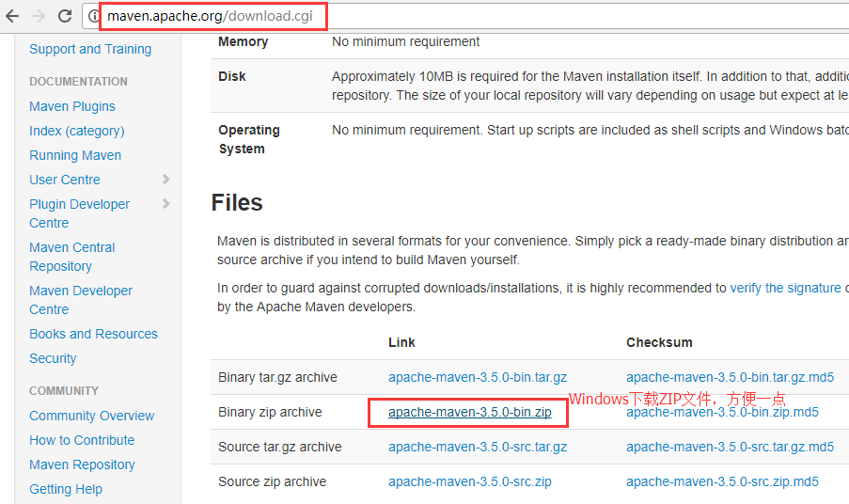Click the Memory requirement row label
Viewport: 849px width, 504px height.
pos(244,41)
